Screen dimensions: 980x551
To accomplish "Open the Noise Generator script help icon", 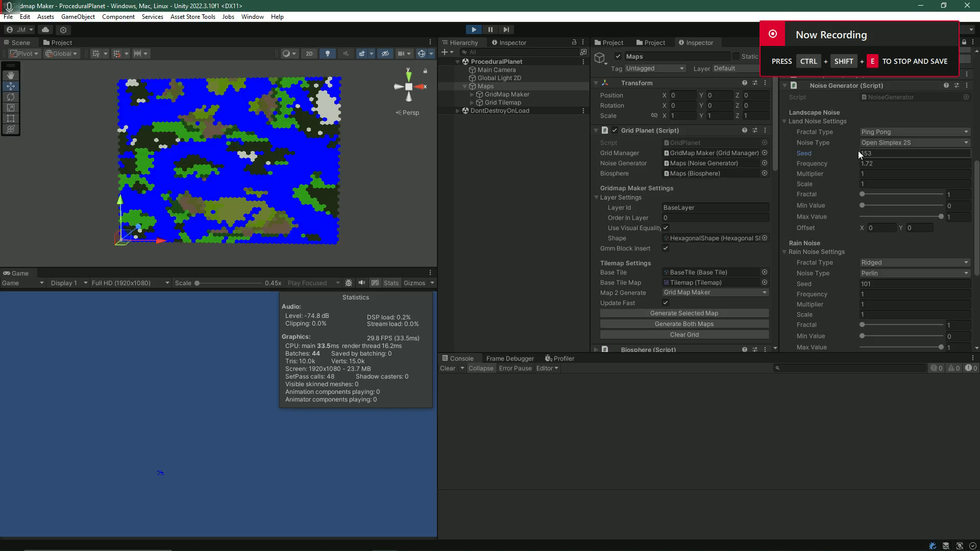I will (x=946, y=86).
